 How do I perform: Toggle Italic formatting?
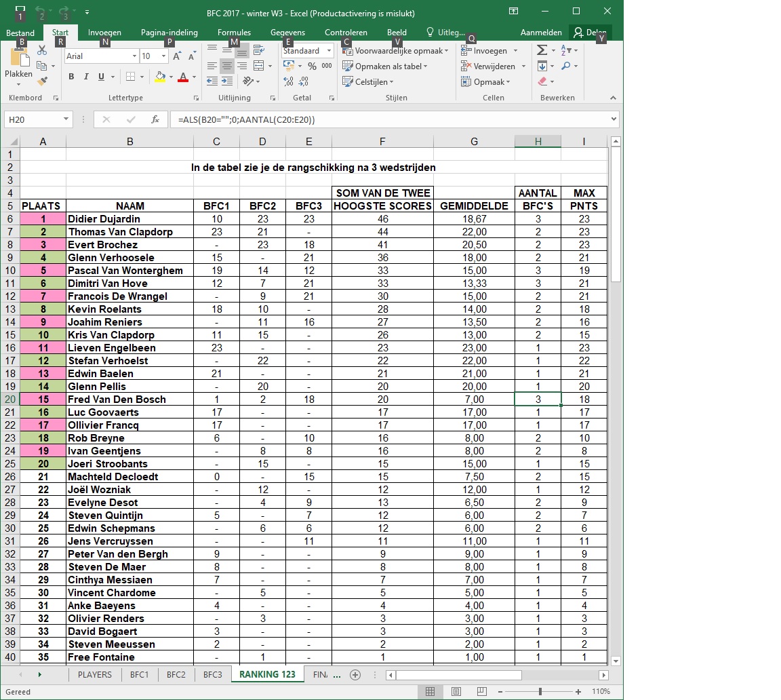point(86,77)
